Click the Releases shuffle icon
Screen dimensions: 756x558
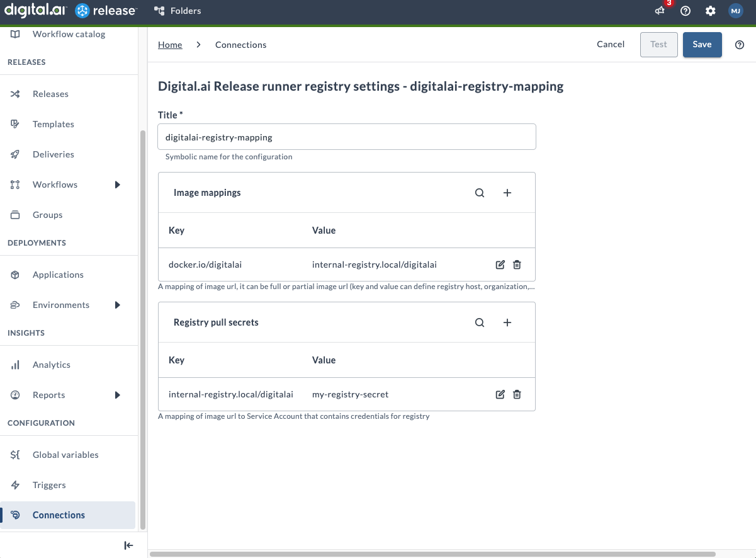click(x=15, y=94)
